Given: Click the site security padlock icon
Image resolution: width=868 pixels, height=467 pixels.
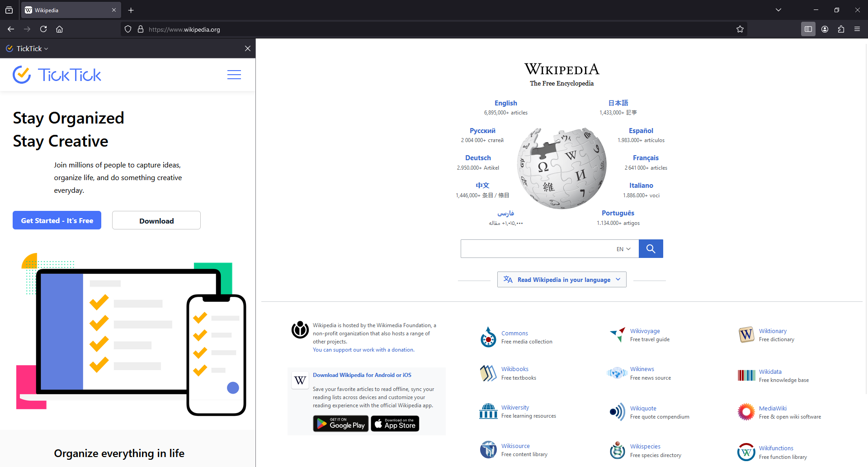Looking at the screenshot, I should (141, 29).
